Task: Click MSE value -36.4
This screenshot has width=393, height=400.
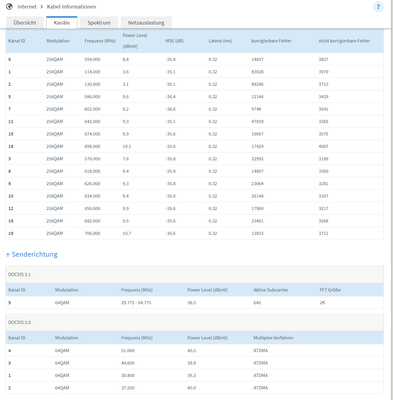Action: click(x=170, y=97)
